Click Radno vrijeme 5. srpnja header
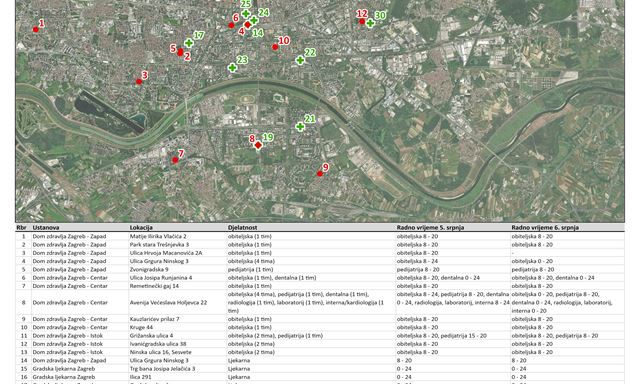The image size is (640, 384). point(430,228)
